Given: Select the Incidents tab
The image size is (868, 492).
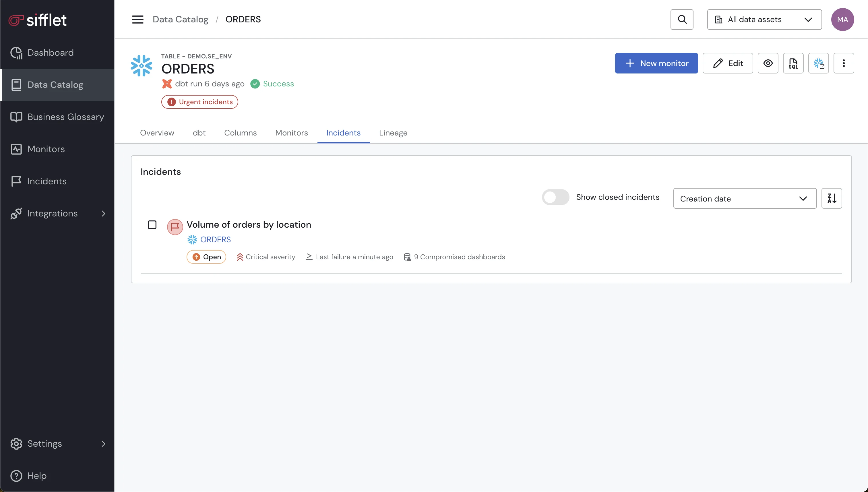Looking at the screenshot, I should [344, 133].
